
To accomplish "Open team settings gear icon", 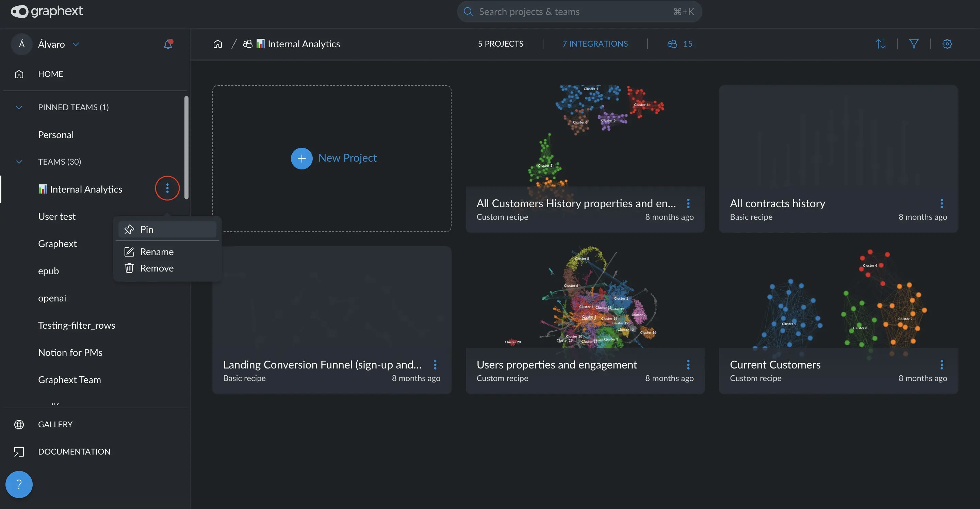I will pyautogui.click(x=947, y=44).
